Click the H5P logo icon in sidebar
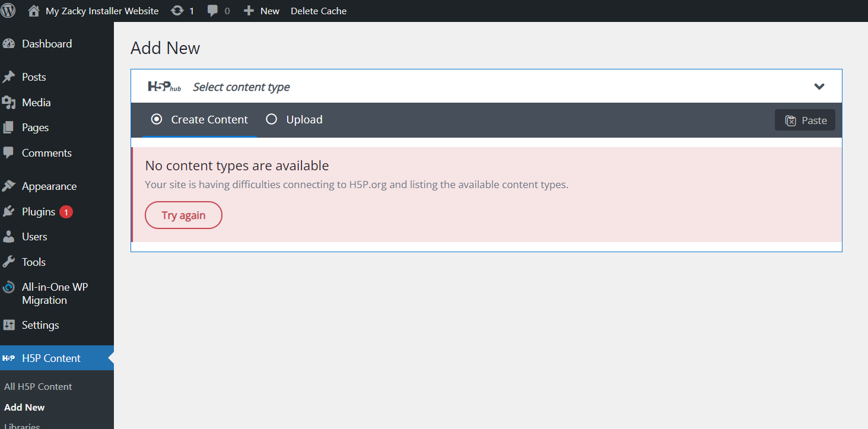868x429 pixels. [x=8, y=358]
